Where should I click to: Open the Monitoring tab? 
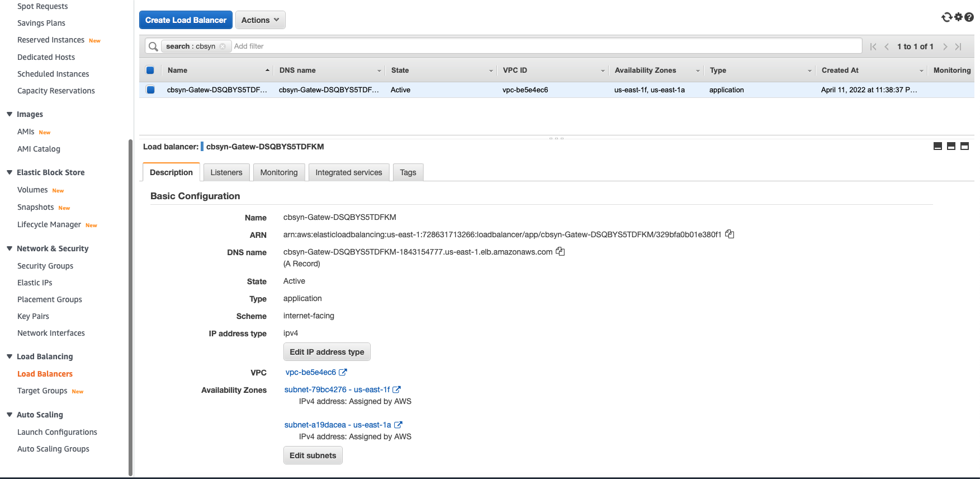coord(279,172)
